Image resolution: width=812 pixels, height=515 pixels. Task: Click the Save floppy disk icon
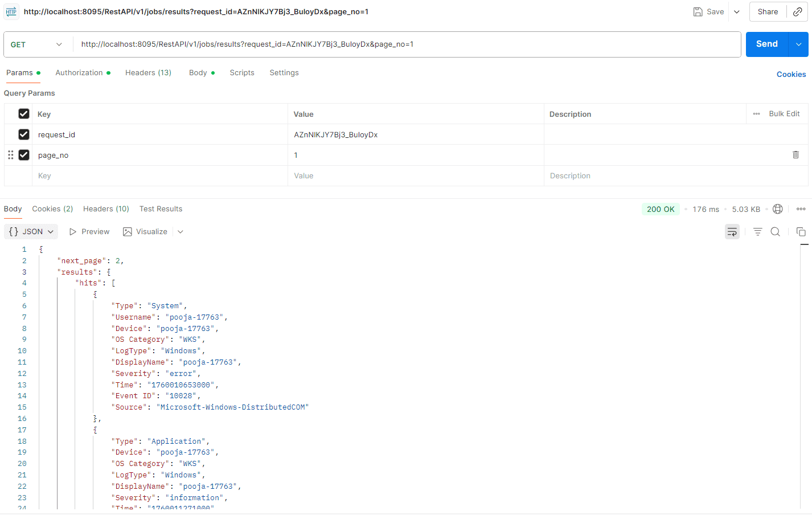point(698,11)
